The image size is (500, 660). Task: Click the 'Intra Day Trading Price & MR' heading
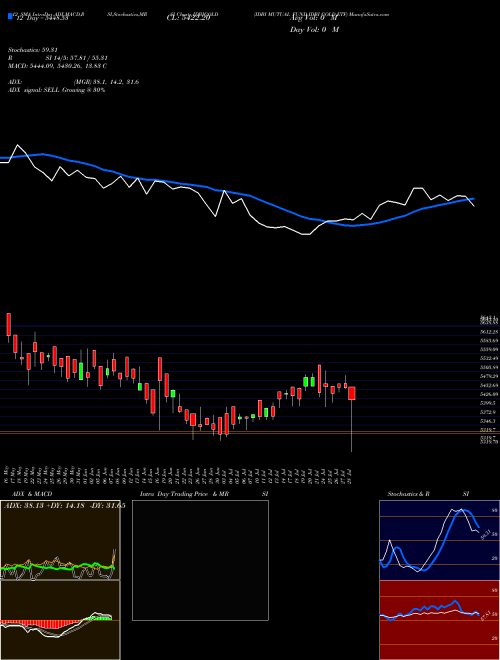point(184,494)
